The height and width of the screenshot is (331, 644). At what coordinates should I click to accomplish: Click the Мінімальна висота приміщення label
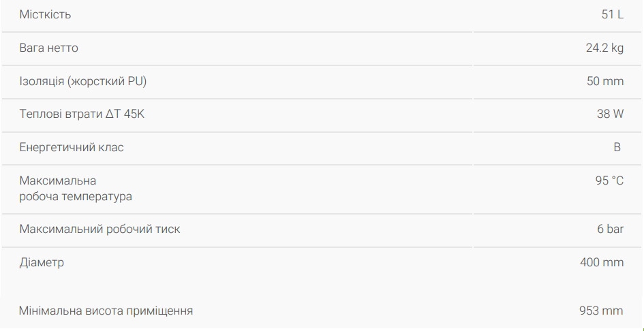coord(106,311)
